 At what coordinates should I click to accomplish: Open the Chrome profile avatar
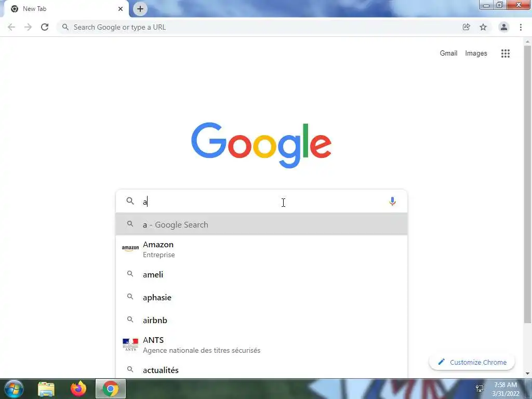pyautogui.click(x=504, y=27)
